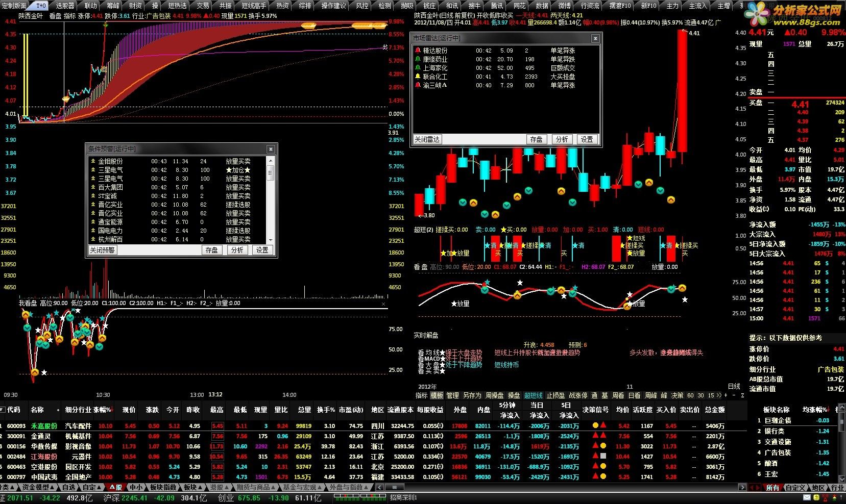The height and width of the screenshot is (504, 846).
Task: Switch sector panel to 地区 tab
Action: pos(818,488)
